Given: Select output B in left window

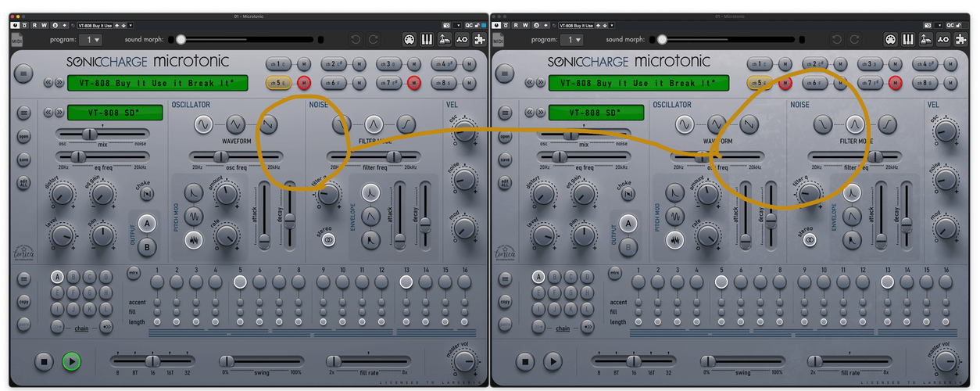Looking at the screenshot, I should point(146,248).
